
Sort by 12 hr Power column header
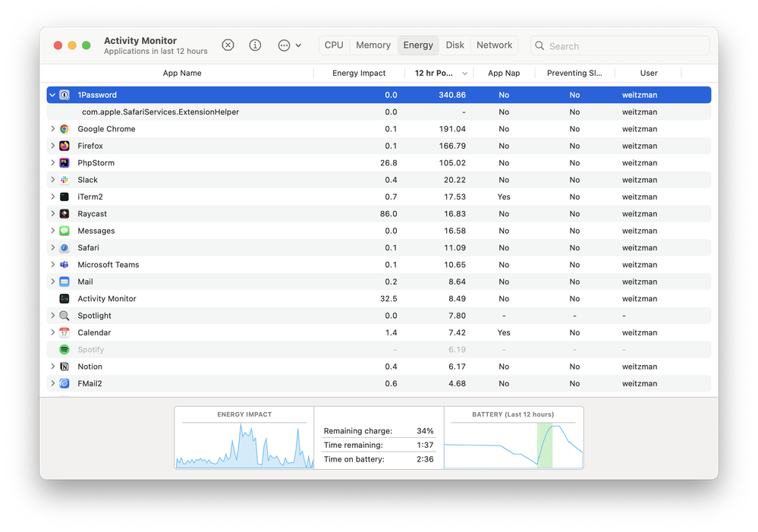439,73
